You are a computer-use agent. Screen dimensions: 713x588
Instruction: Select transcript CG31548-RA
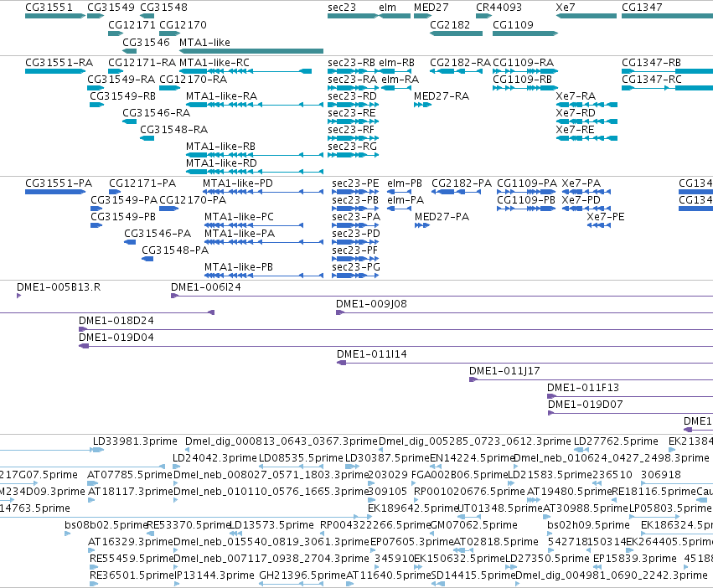(x=147, y=138)
